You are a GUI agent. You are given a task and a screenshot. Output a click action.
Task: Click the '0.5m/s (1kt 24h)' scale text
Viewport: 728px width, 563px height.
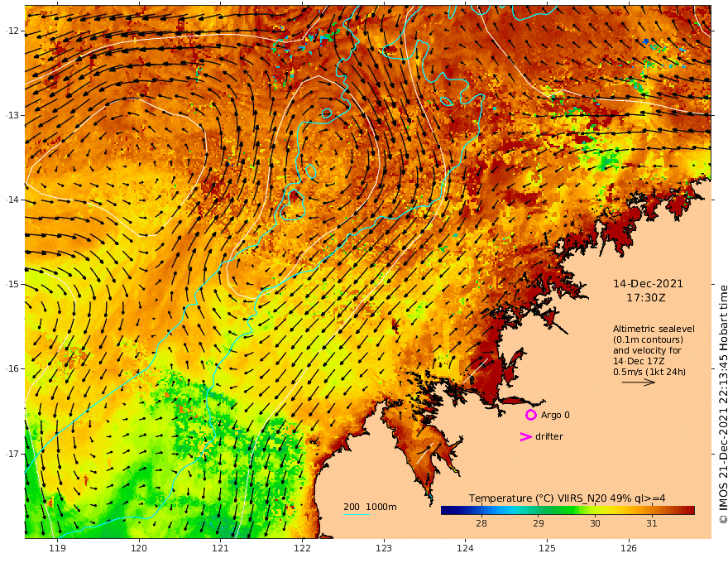(649, 372)
